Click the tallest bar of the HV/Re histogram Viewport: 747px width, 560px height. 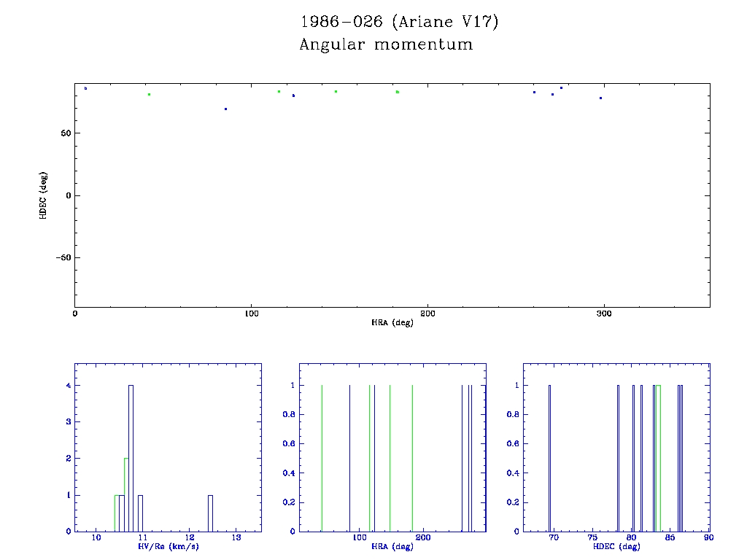click(x=131, y=458)
